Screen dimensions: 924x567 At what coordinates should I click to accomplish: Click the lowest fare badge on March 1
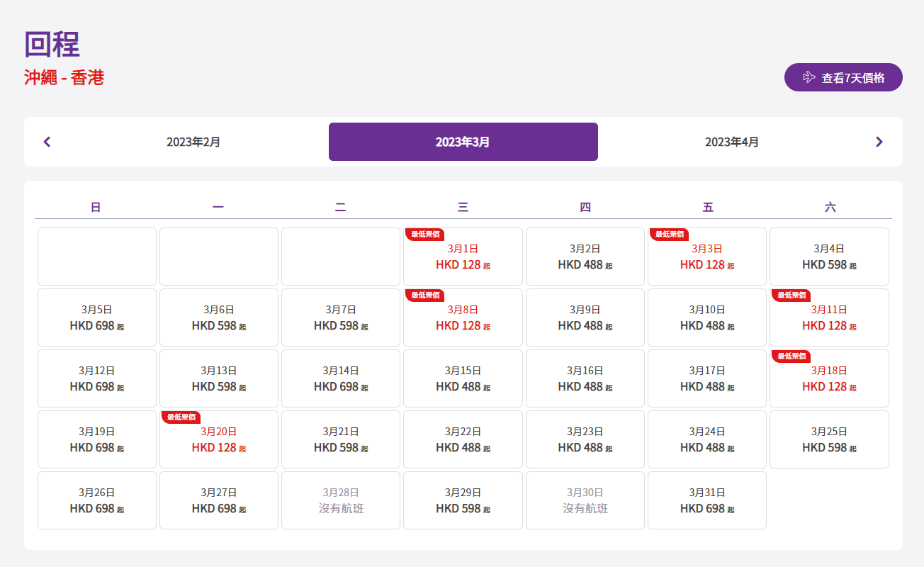tap(425, 235)
